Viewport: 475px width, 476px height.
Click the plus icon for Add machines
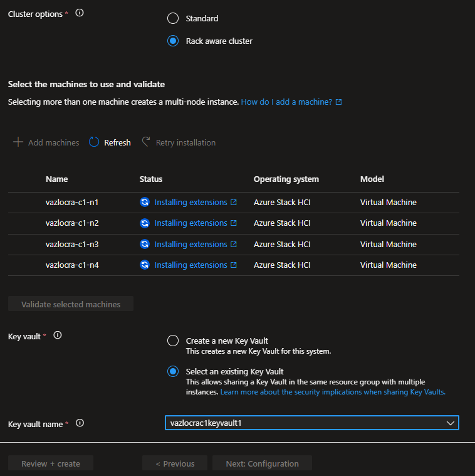[18, 142]
